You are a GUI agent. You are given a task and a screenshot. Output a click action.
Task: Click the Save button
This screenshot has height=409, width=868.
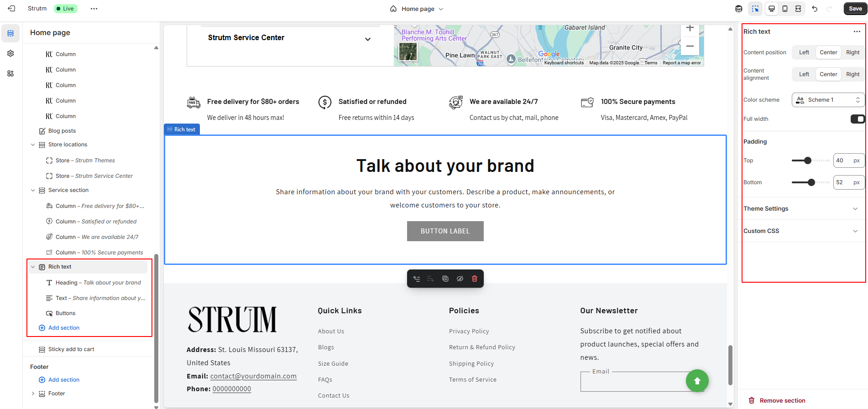[x=855, y=9]
